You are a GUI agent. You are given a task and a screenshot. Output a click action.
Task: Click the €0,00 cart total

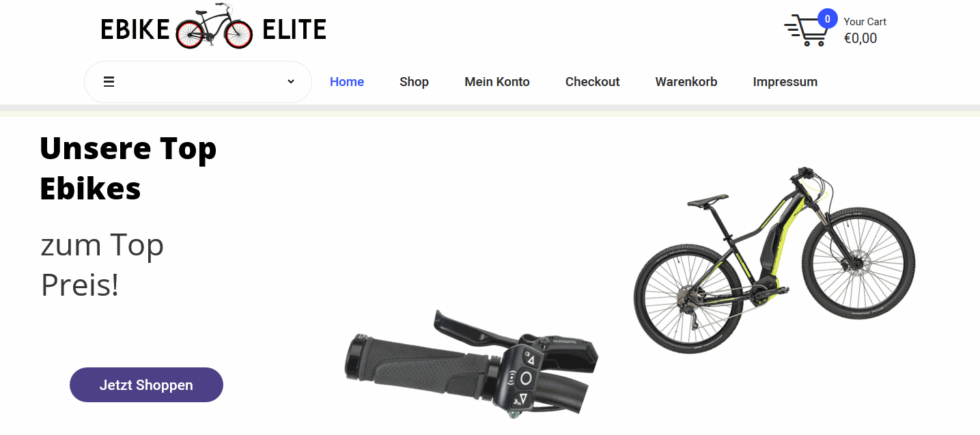click(860, 38)
